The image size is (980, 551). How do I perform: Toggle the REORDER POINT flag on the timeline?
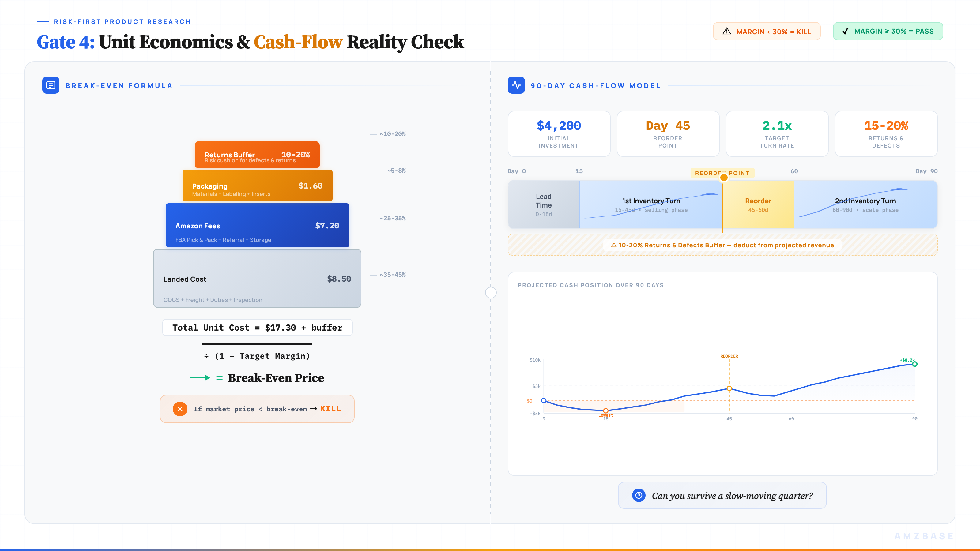click(x=722, y=173)
